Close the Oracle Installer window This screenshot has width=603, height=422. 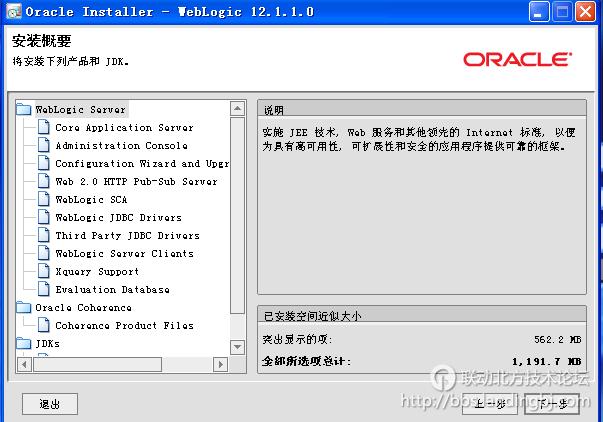[585, 12]
